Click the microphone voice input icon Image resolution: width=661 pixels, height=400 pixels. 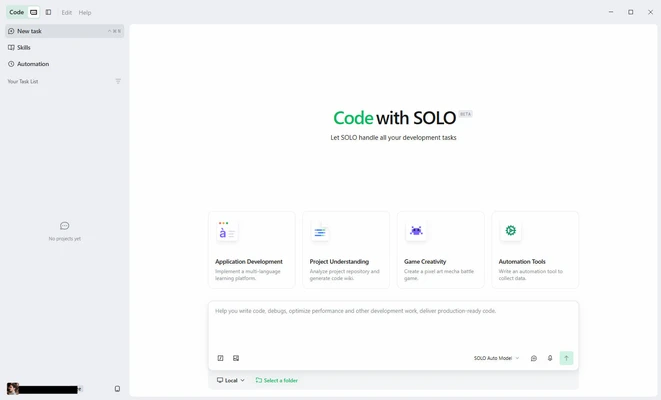pos(550,358)
